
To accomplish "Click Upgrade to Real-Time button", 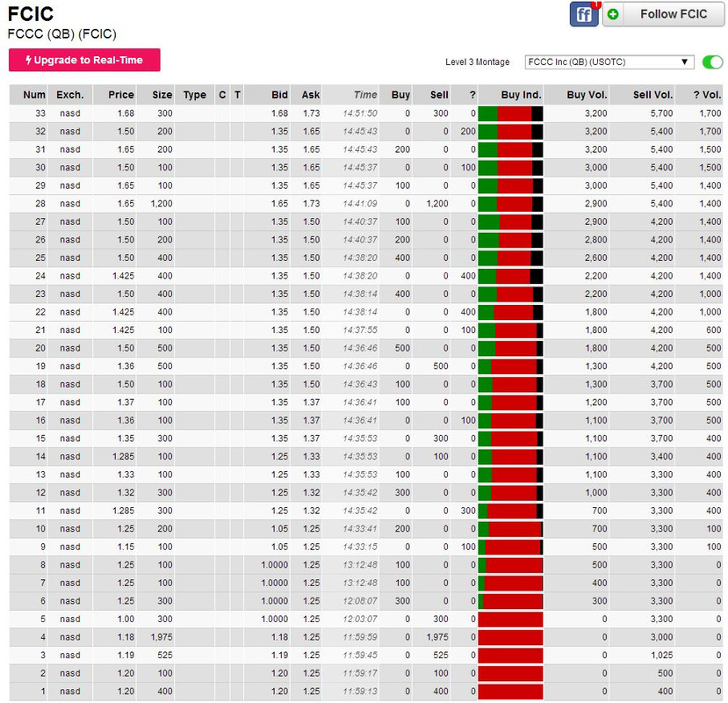I will 84,60.
